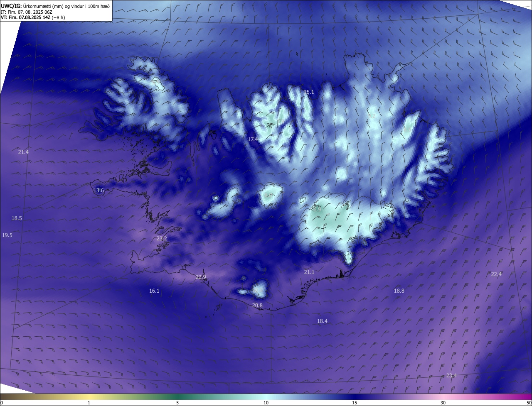The height and width of the screenshot is (406, 532).
Task: Click the 22.4 value label
Action: pyautogui.click(x=496, y=274)
